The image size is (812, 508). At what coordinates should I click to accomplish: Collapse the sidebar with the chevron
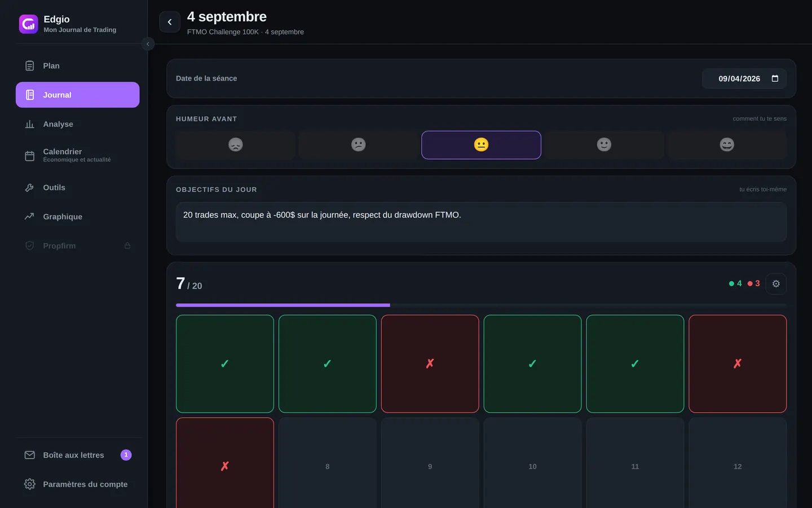pos(148,44)
